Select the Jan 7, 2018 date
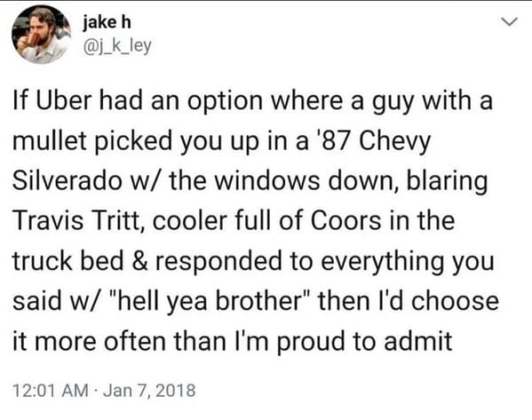This screenshot has height=420, width=532. click(149, 390)
